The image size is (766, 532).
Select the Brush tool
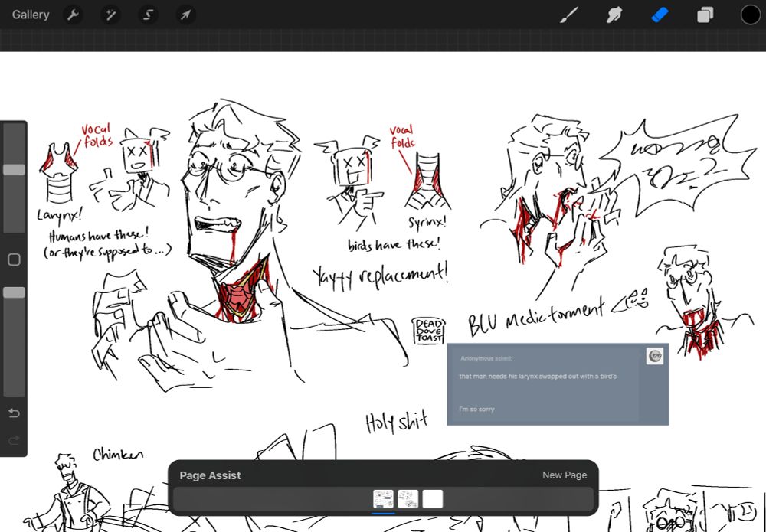pos(569,15)
